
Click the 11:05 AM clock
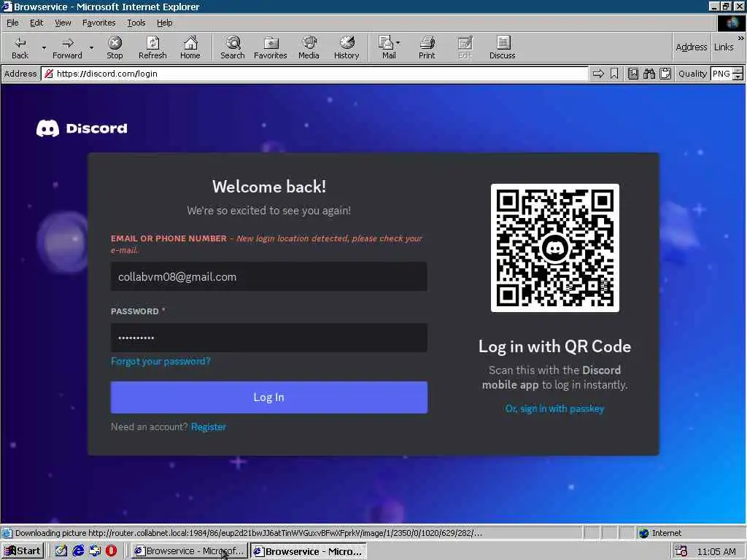tap(716, 551)
